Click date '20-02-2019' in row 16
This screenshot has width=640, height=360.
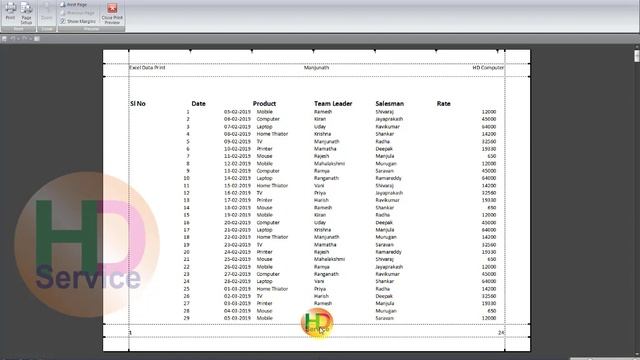tap(237, 223)
